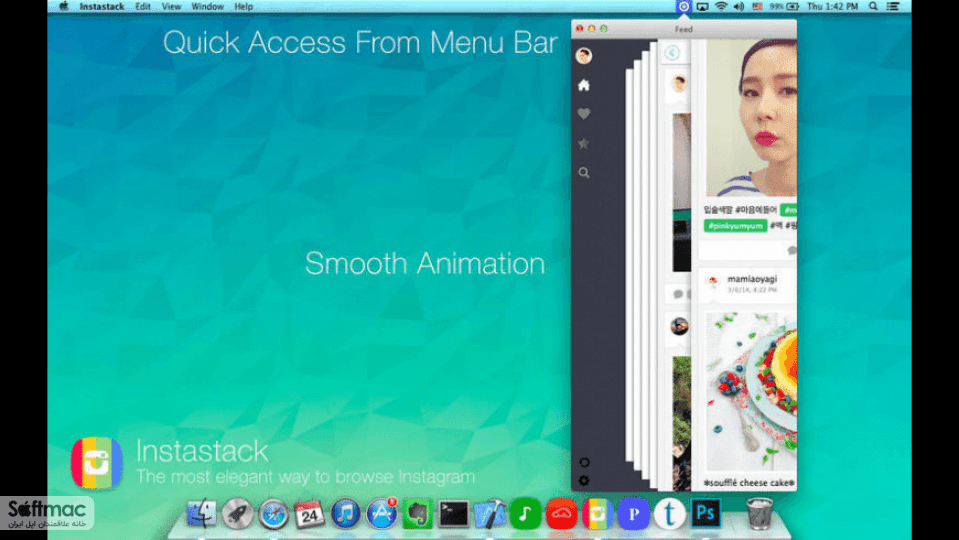Click the clock showing Thu 1:42 PM

pos(832,6)
